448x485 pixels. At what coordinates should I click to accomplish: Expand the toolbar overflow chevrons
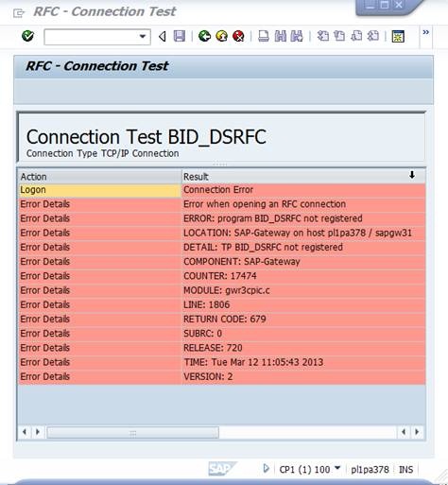(425, 32)
